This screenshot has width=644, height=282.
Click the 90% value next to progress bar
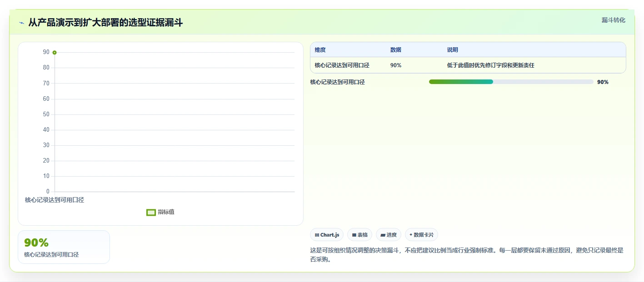click(x=603, y=82)
